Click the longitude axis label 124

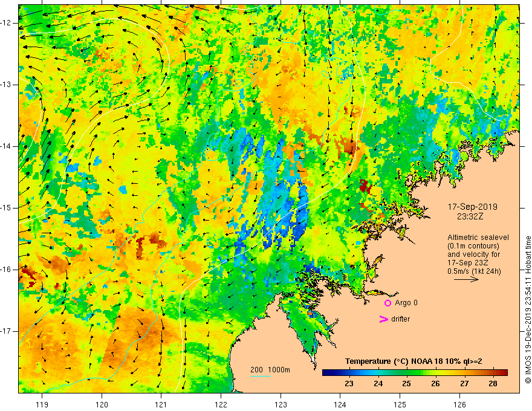[x=340, y=404]
